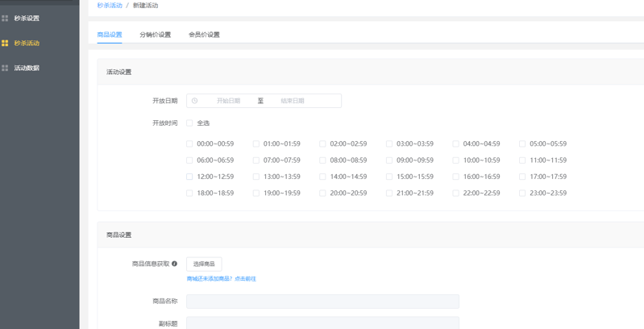Go to 秒杀活动 breadcrumb link
The height and width of the screenshot is (329, 644).
point(110,6)
